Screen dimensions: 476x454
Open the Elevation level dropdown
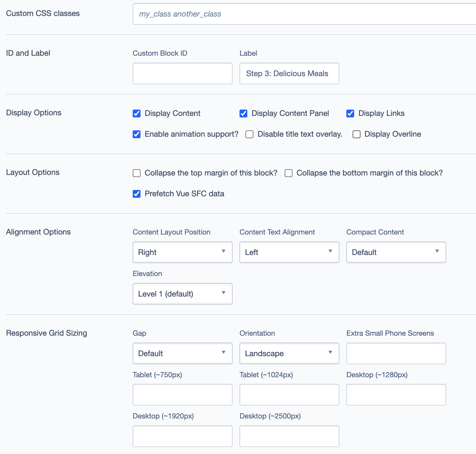pyautogui.click(x=182, y=294)
